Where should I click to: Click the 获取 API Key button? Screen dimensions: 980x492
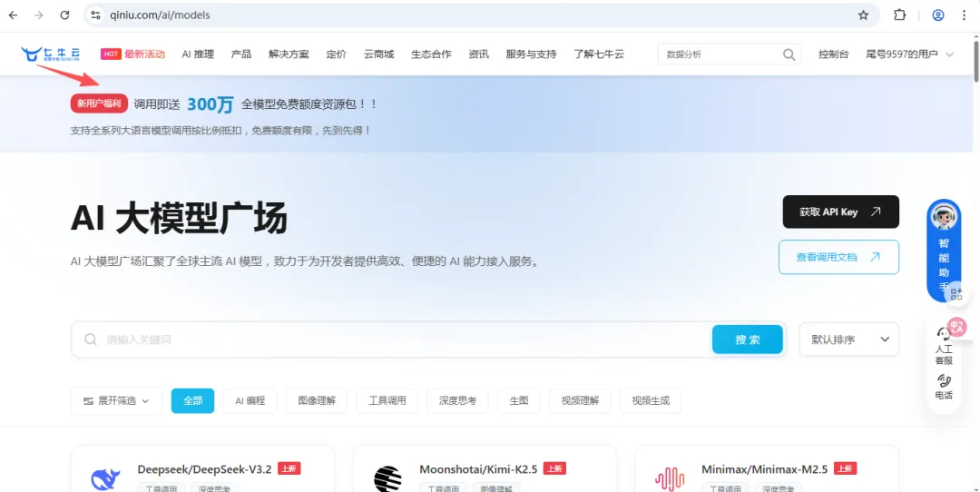(x=840, y=212)
